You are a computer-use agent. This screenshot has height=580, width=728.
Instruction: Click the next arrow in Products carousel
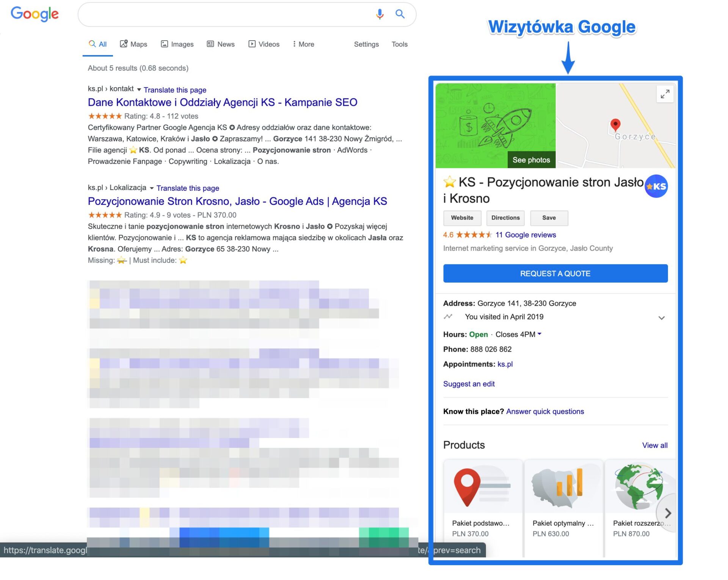(x=668, y=513)
